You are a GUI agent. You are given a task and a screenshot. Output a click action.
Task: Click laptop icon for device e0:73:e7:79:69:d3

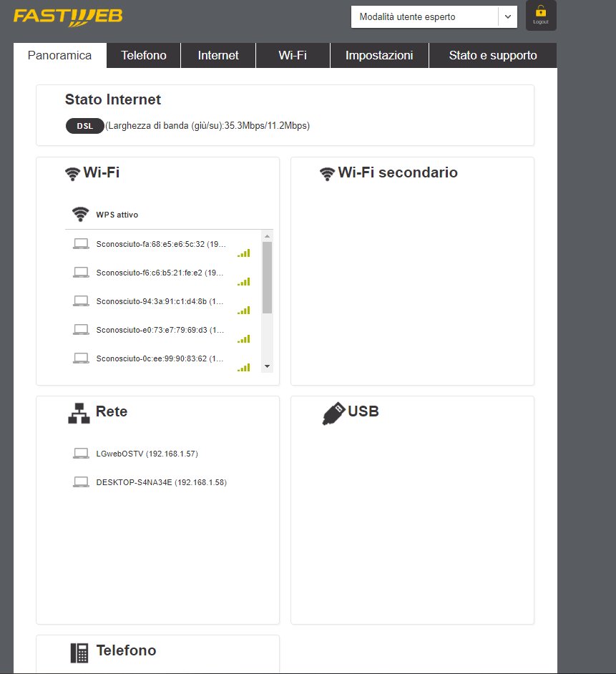[x=81, y=330]
